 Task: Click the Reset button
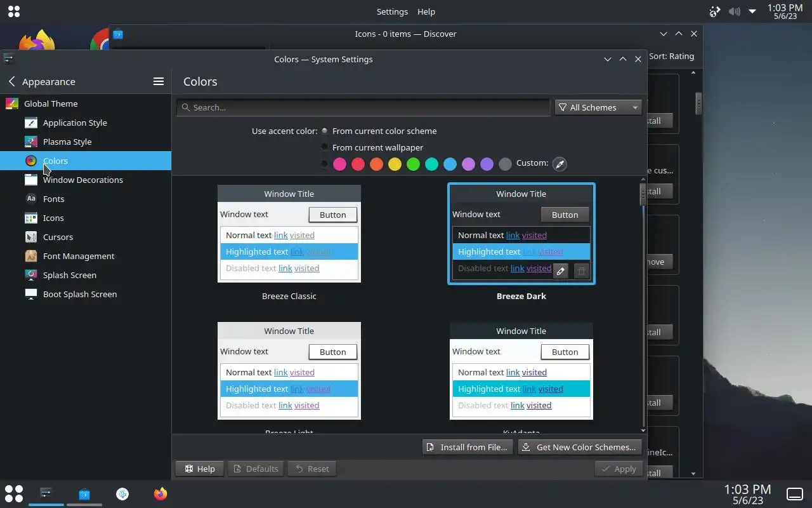pos(312,469)
